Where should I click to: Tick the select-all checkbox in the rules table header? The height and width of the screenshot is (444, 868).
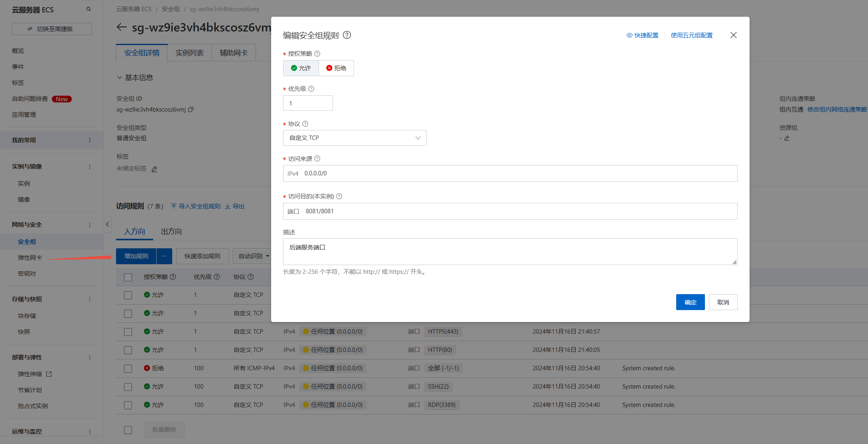[128, 277]
